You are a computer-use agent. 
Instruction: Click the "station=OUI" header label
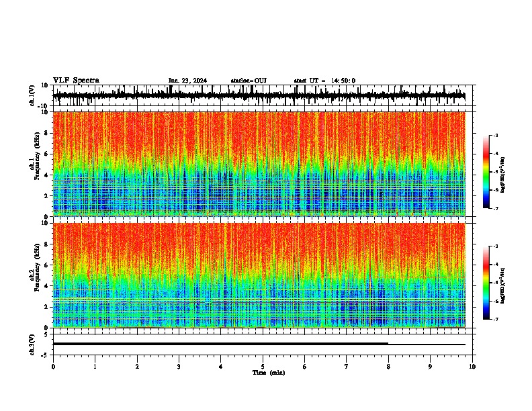tap(249, 81)
